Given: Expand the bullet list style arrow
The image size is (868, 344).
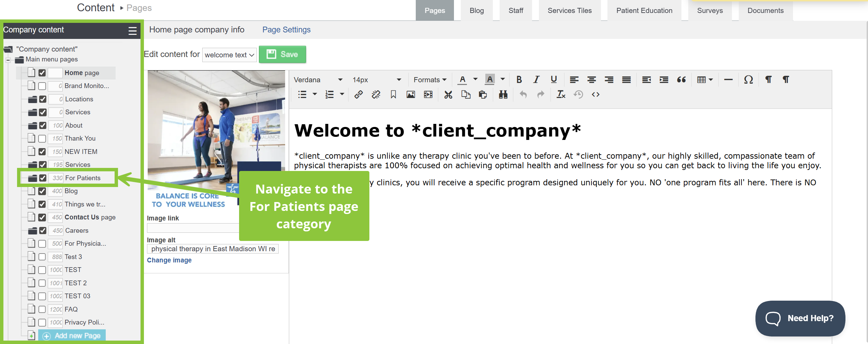Looking at the screenshot, I should (315, 95).
